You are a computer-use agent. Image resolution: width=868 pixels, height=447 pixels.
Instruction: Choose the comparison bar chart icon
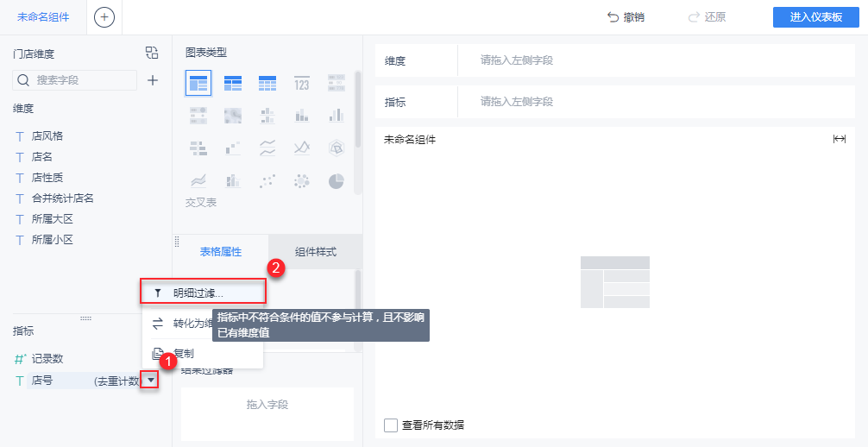pos(198,148)
